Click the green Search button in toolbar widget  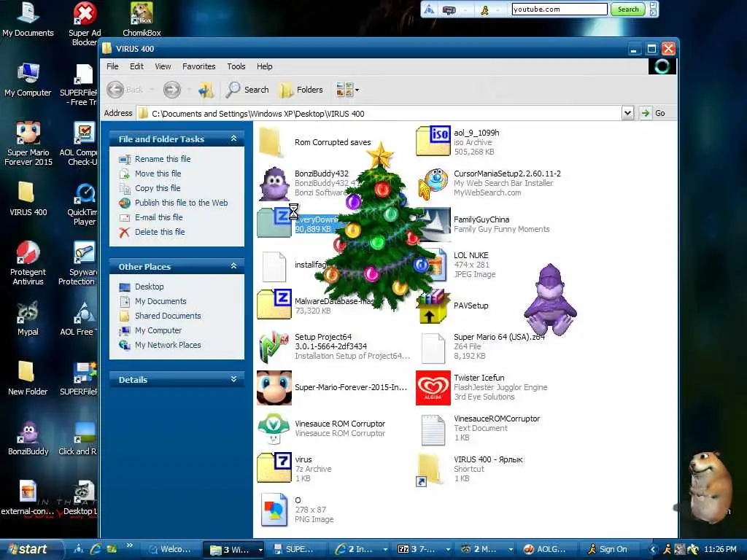[628, 9]
